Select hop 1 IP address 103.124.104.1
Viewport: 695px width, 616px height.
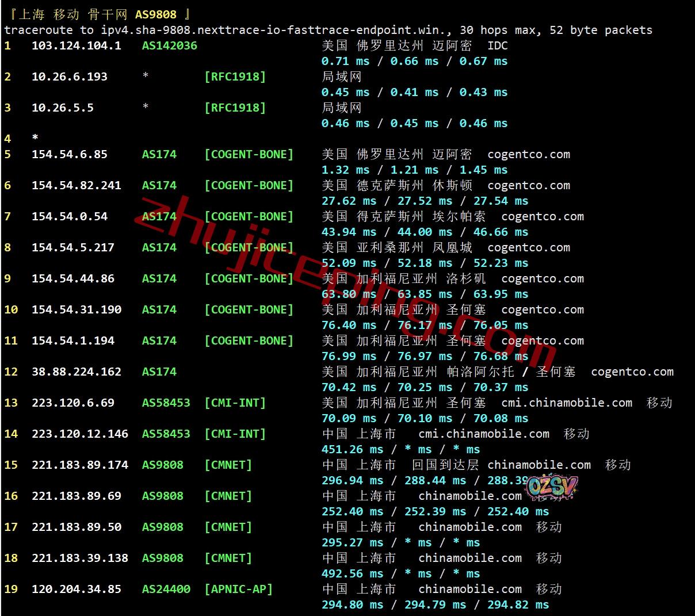coord(76,45)
